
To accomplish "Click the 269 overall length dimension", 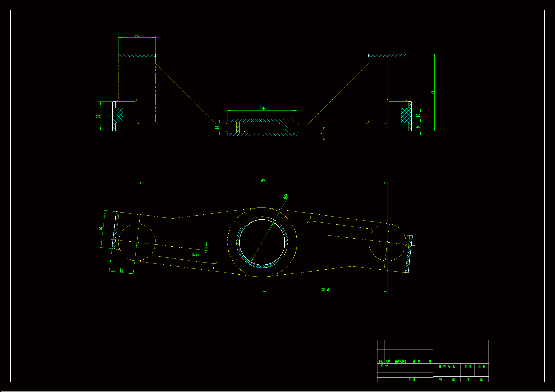I will pos(262,181).
